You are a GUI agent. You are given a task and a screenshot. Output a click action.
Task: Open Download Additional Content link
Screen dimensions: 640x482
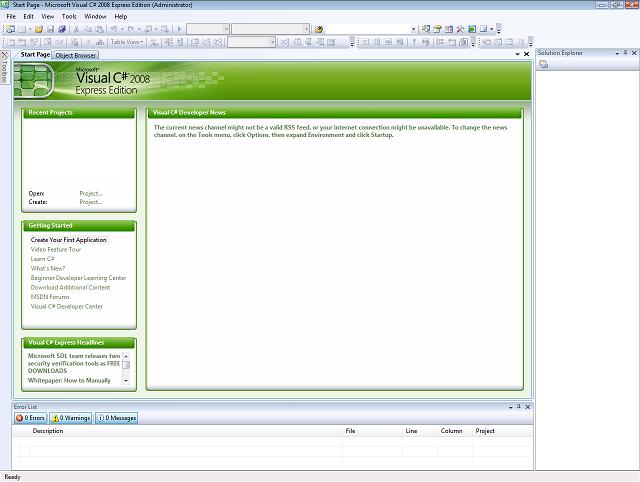click(x=70, y=287)
